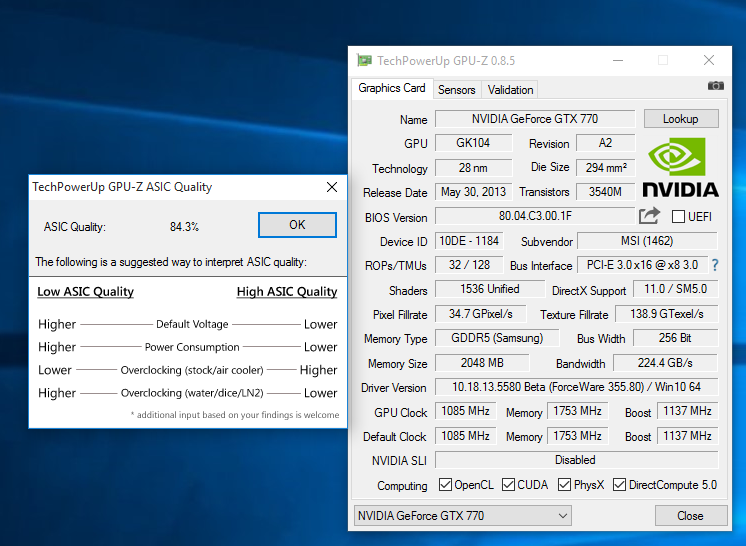Close the ASIC Quality dialog with X
746x546 pixels.
pyautogui.click(x=332, y=187)
